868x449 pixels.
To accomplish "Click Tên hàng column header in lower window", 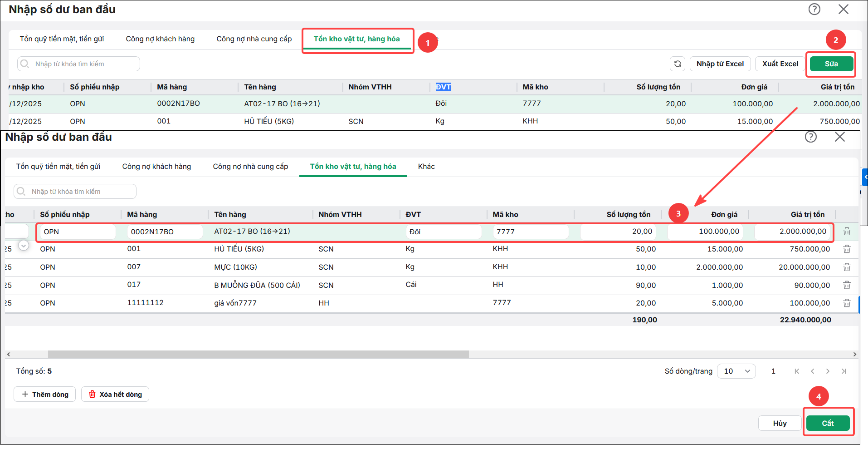I will (230, 215).
